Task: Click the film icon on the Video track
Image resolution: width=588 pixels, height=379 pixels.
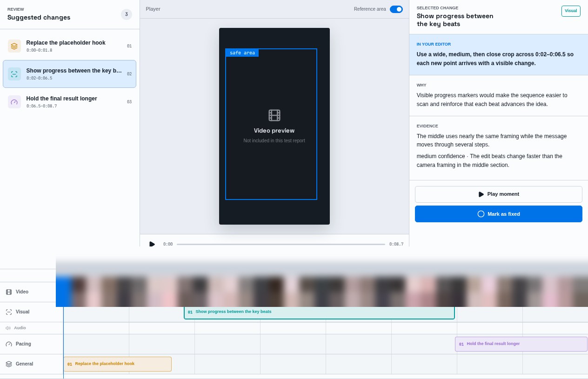Action: (x=9, y=292)
